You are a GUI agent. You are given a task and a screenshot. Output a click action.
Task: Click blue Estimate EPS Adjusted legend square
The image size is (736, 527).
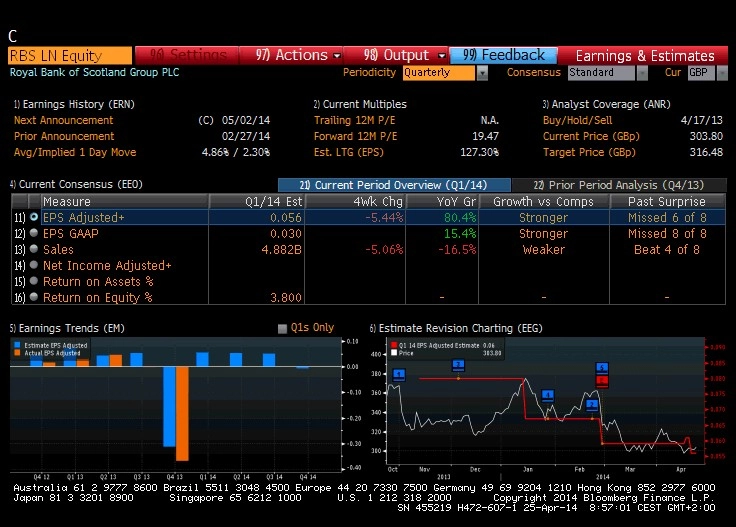[x=17, y=345]
